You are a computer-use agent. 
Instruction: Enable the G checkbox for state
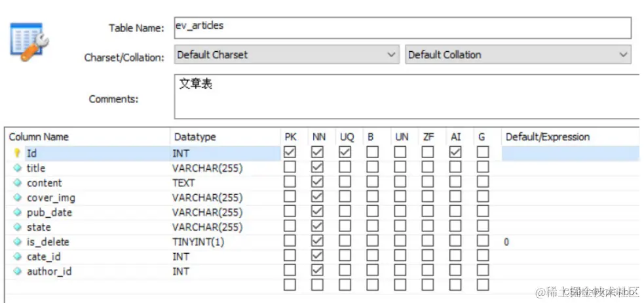(x=483, y=226)
